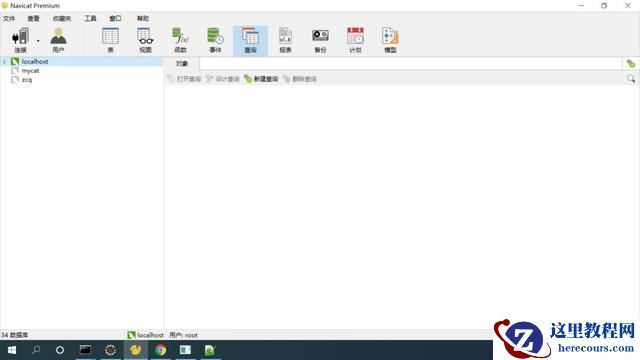Expand the localhost connection tree arrow
Viewport: 640px width, 360px height.
(x=4, y=62)
